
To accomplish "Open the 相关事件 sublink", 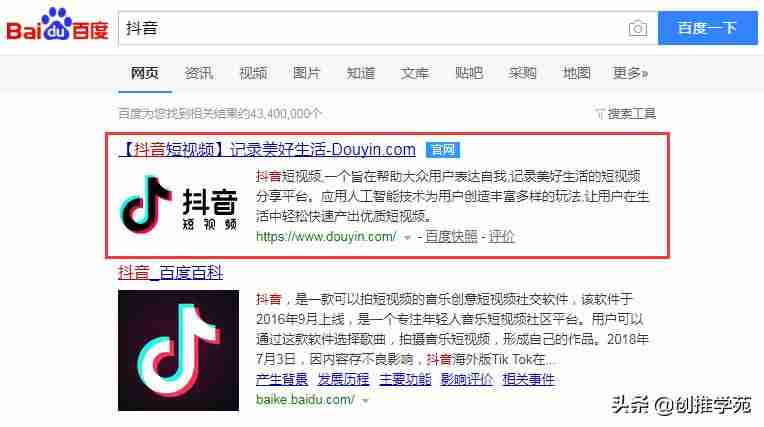I will pyautogui.click(x=529, y=379).
